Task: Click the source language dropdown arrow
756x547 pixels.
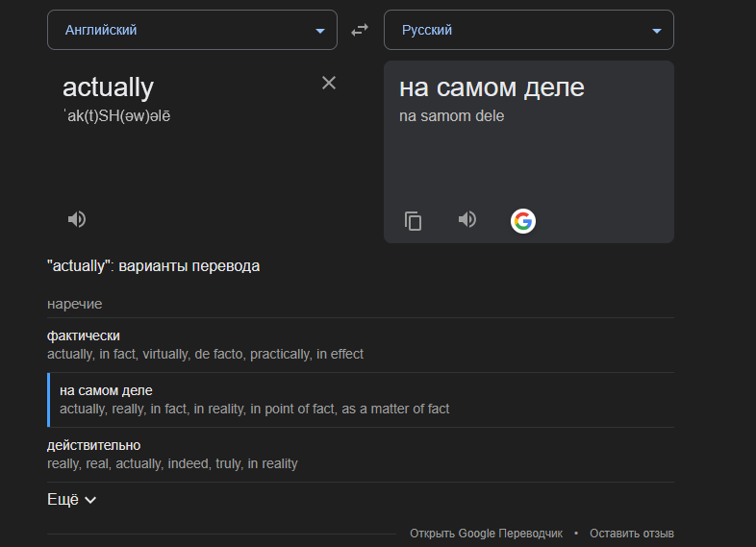Action: (x=319, y=31)
